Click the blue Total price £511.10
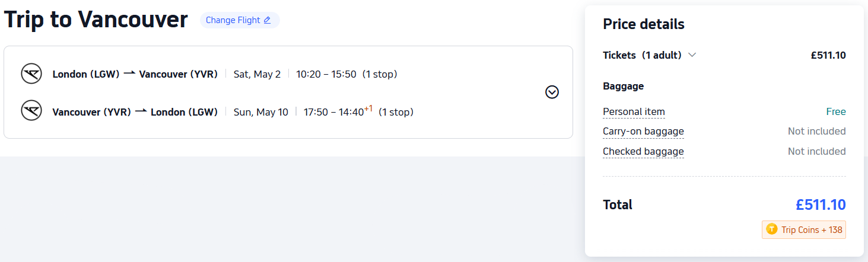 (x=821, y=205)
